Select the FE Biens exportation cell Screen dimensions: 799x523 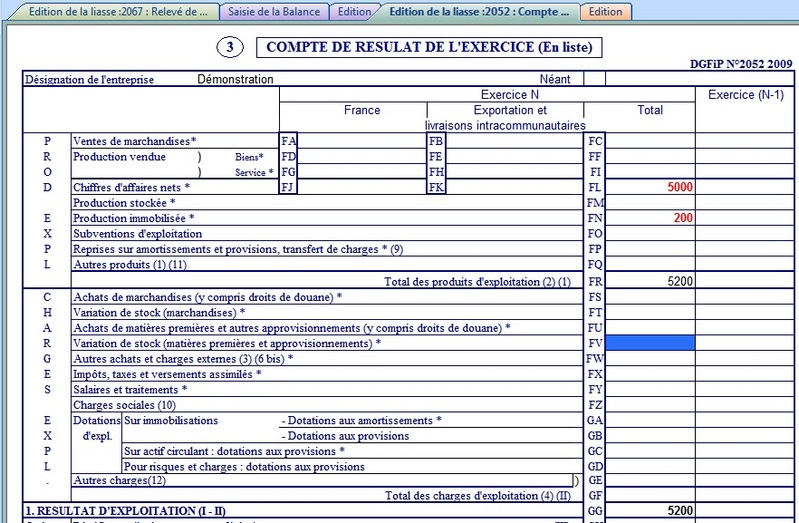pyautogui.click(x=514, y=156)
